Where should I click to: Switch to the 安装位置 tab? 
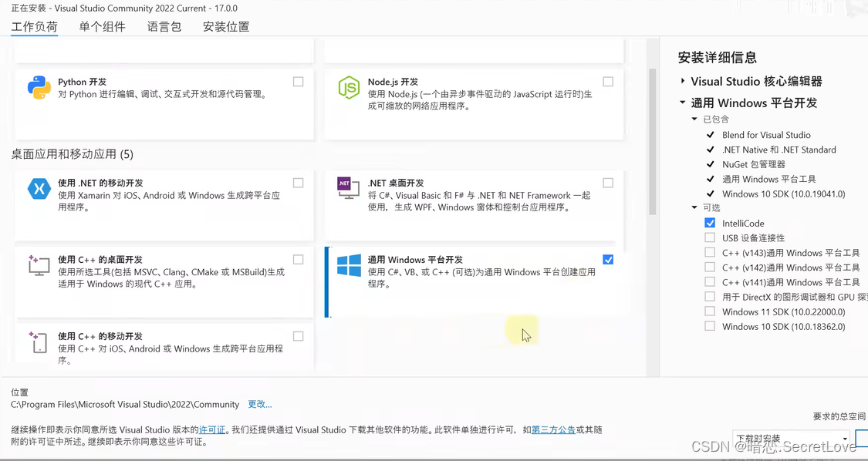coord(226,26)
